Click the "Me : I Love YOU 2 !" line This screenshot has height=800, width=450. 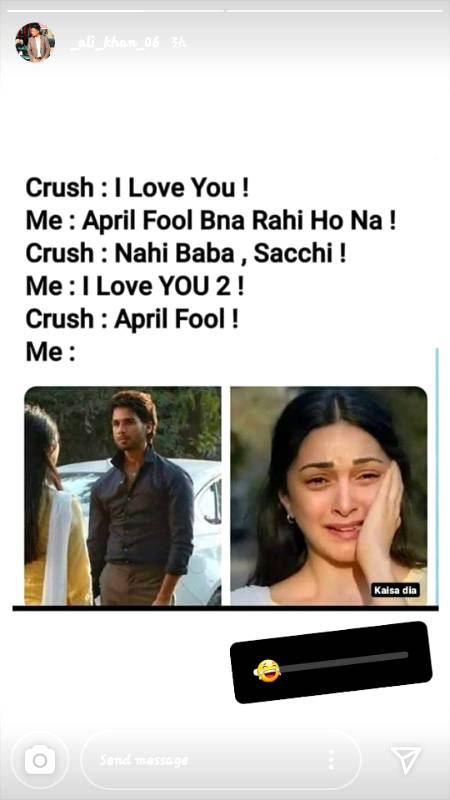135,286
